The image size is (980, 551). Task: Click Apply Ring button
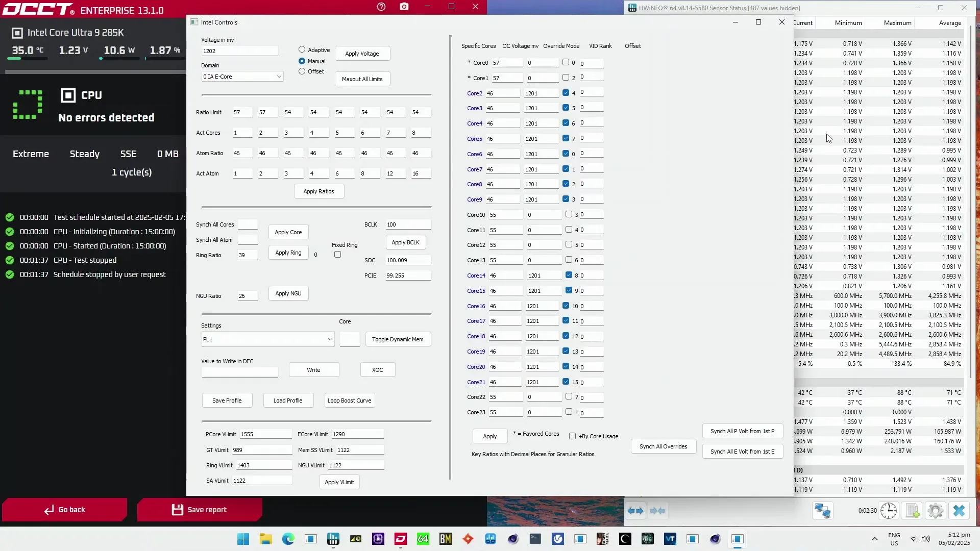point(288,253)
